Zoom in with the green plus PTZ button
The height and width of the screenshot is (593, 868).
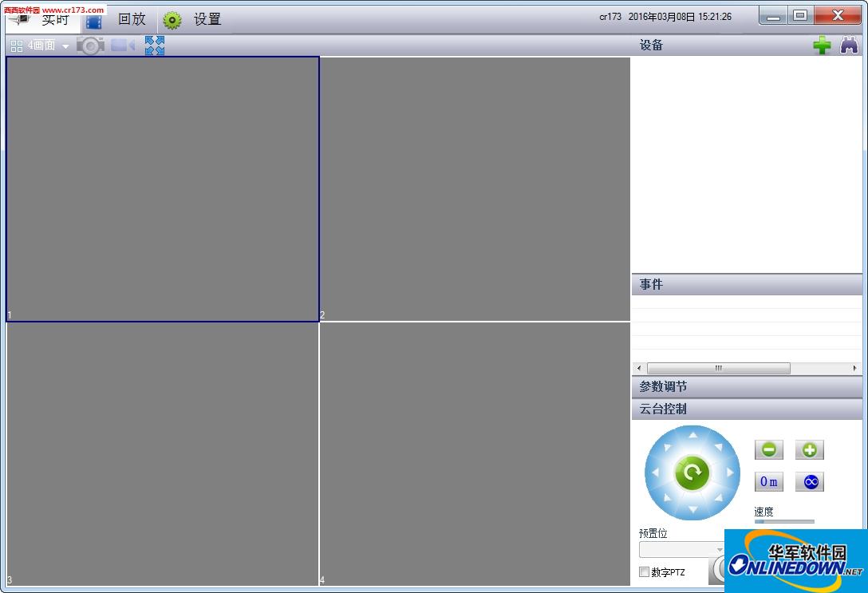809,449
